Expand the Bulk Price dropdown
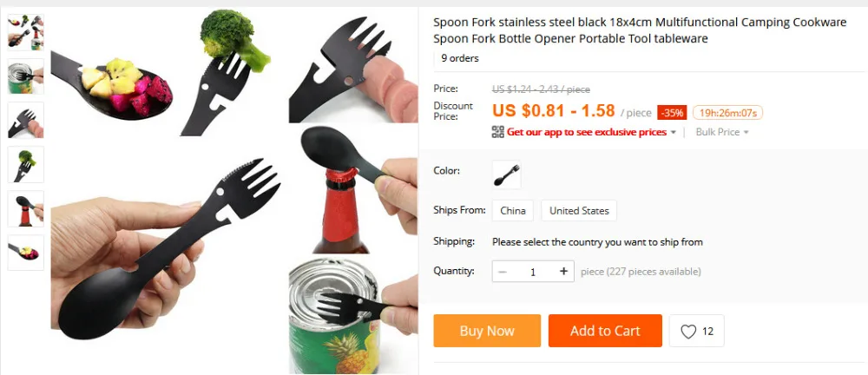 tap(722, 132)
